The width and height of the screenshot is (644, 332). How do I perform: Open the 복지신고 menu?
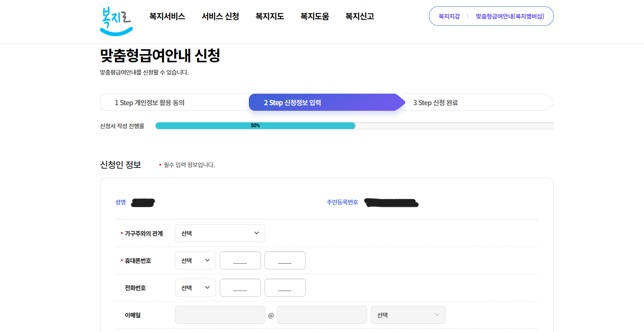click(360, 16)
